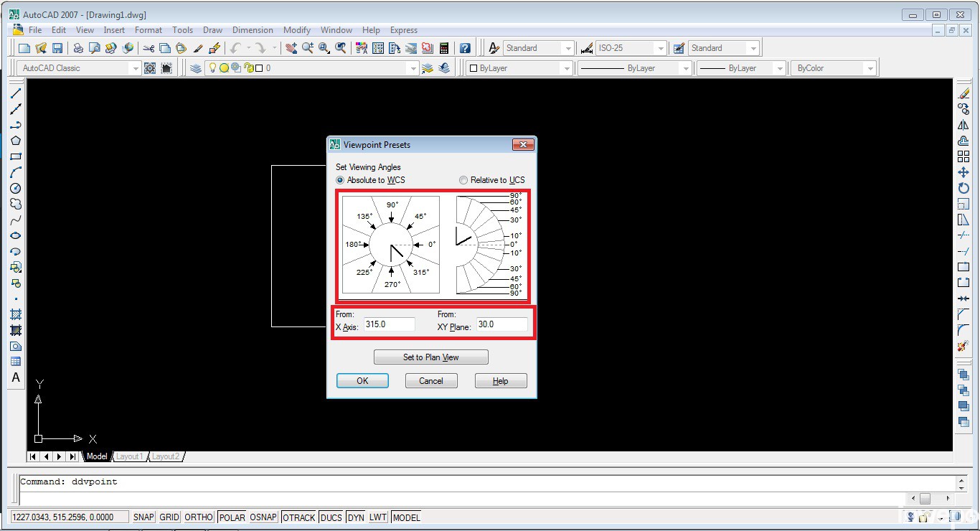
Task: Toggle GRID display in status bar
Action: [x=169, y=517]
